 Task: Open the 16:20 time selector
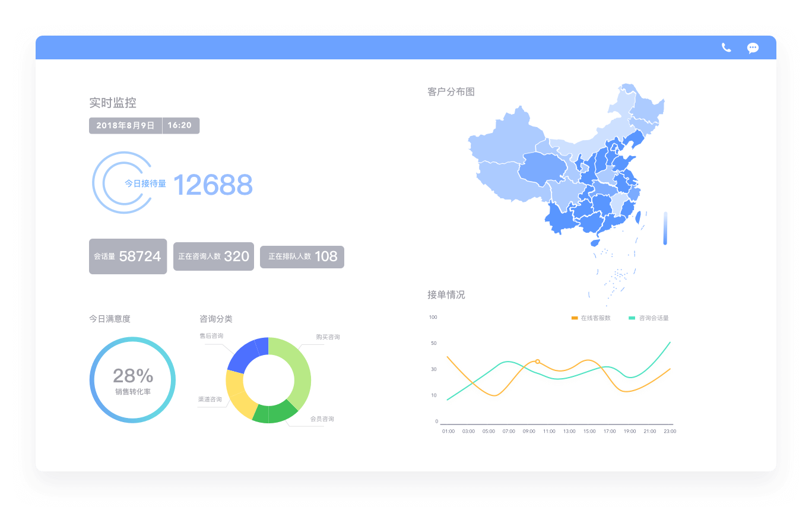point(180,125)
